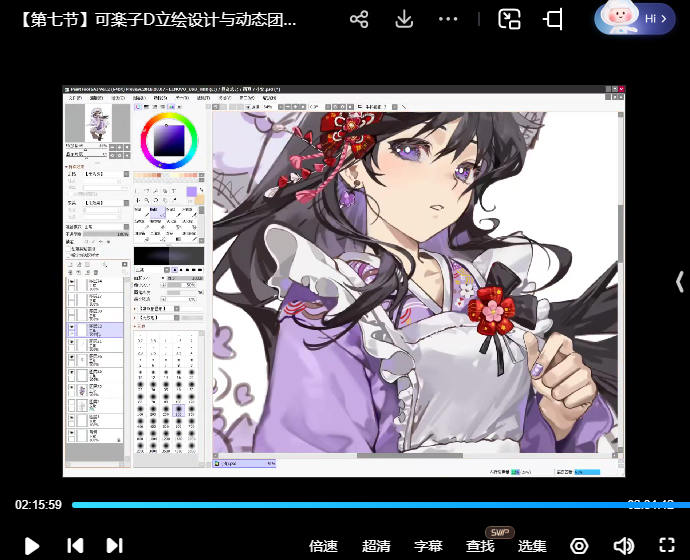Click the blue video progress bar
Image resolution: width=690 pixels, height=560 pixels.
(x=340, y=505)
